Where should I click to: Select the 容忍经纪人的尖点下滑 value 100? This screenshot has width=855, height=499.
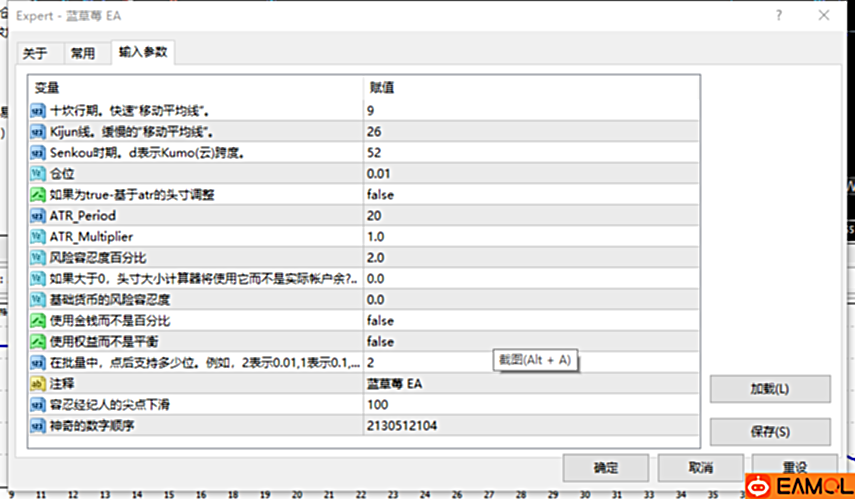(377, 405)
